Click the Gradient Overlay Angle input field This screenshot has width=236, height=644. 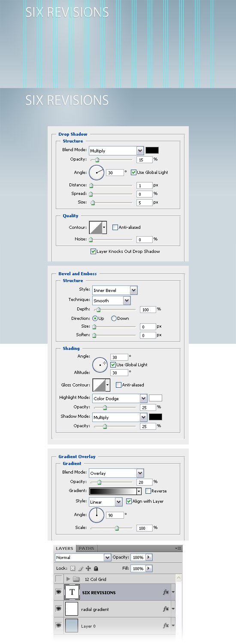tap(115, 515)
